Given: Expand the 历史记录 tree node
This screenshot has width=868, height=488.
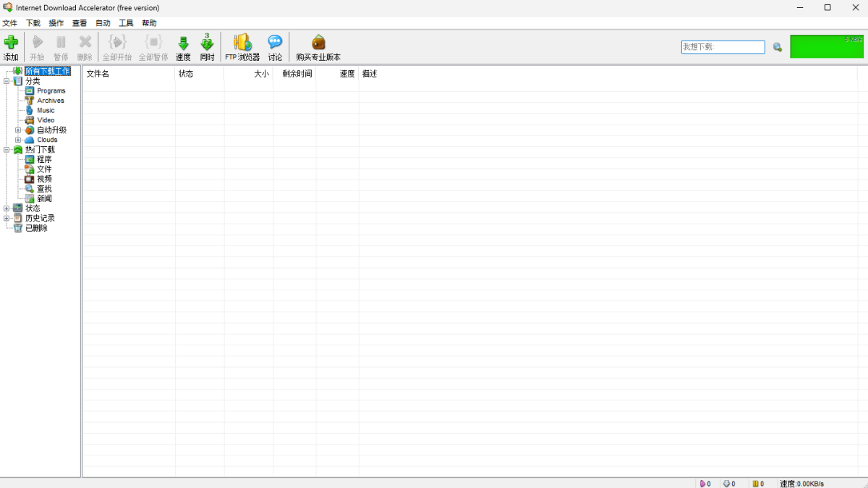Looking at the screenshot, I should click(x=7, y=218).
